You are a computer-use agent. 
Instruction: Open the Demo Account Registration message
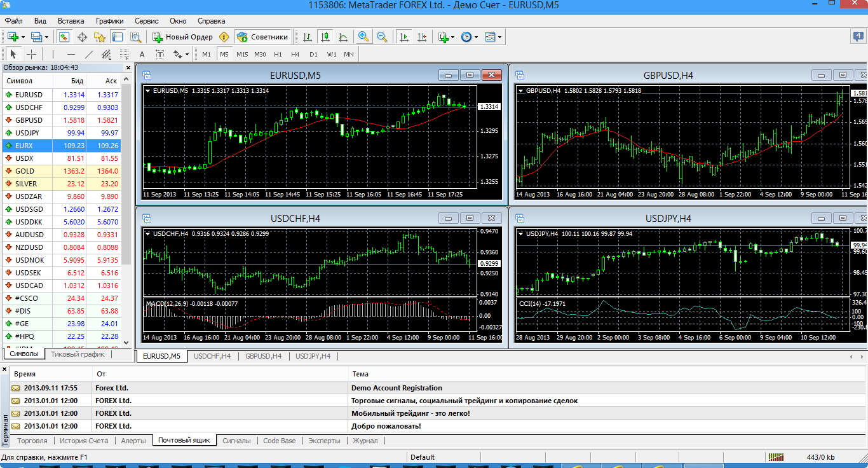coord(438,388)
